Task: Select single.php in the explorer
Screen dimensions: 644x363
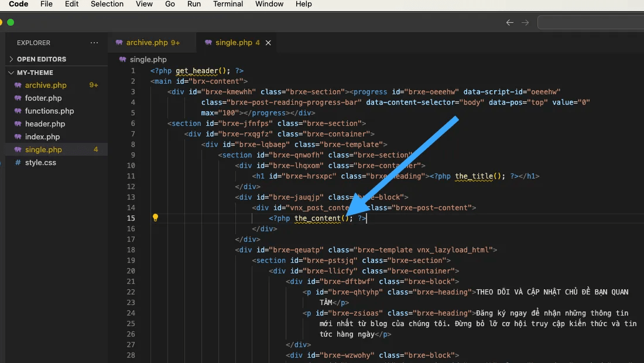Action: point(56,149)
